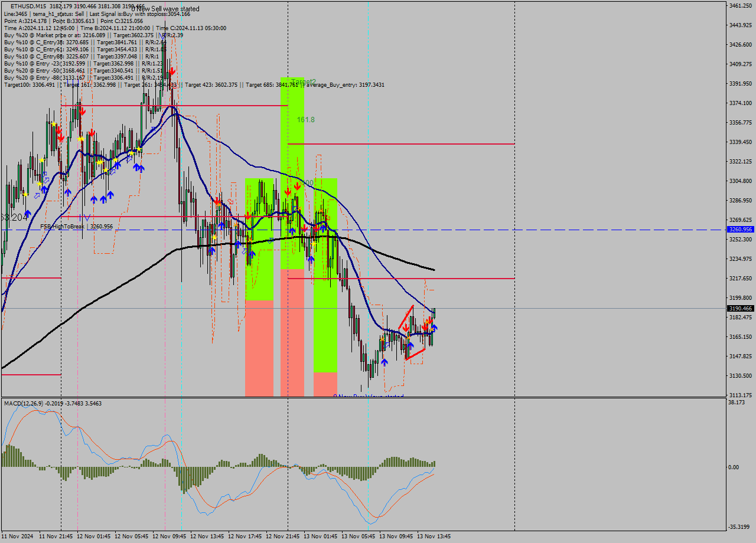Image resolution: width=756 pixels, height=543 pixels.
Task: Click the black 3190.466 current price tag
Action: pyautogui.click(x=741, y=308)
